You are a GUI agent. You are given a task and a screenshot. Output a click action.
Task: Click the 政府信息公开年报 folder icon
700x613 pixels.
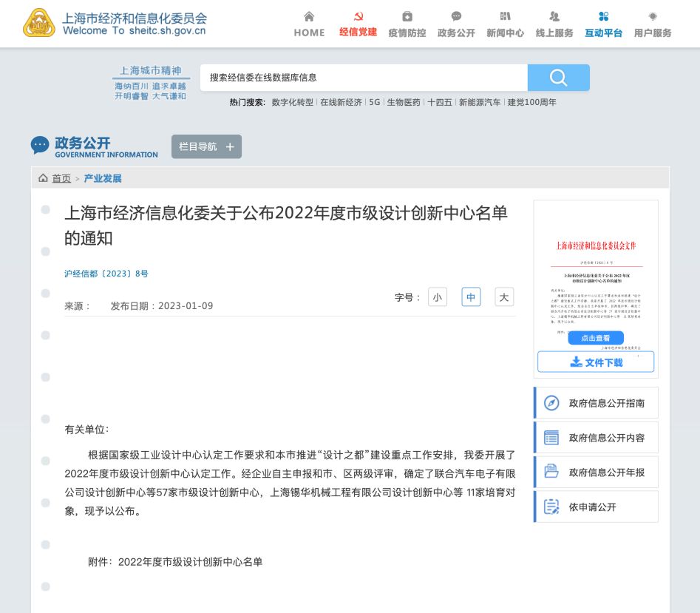click(x=551, y=472)
